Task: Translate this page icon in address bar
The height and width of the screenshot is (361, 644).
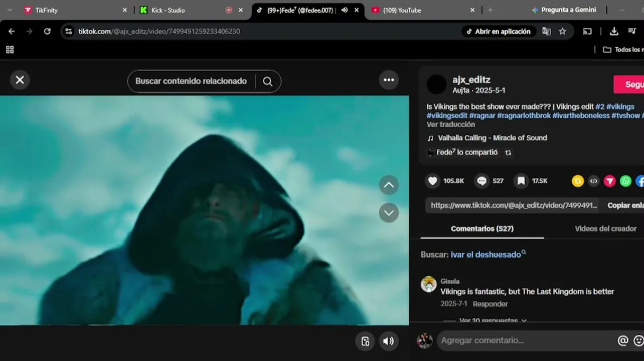Action: click(x=546, y=31)
